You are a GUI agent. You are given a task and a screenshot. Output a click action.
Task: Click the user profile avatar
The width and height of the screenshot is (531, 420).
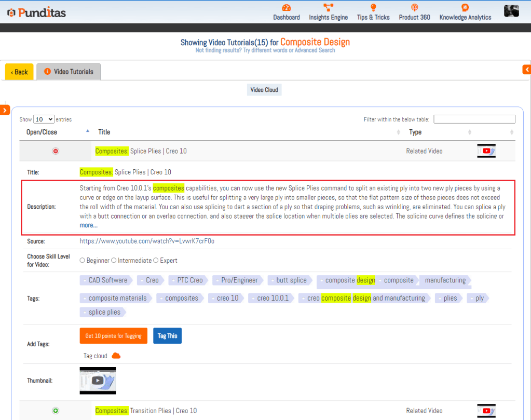pos(511,11)
